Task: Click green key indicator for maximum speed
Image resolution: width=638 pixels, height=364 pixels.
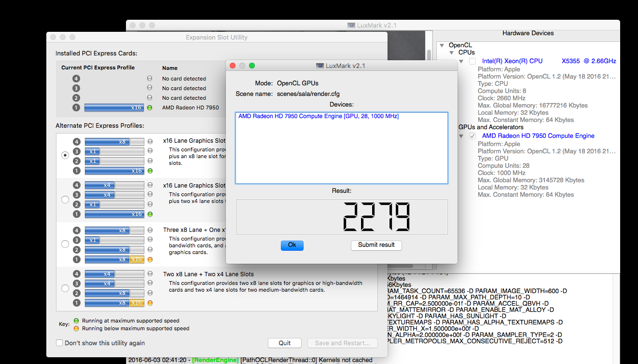Action: [x=76, y=321]
